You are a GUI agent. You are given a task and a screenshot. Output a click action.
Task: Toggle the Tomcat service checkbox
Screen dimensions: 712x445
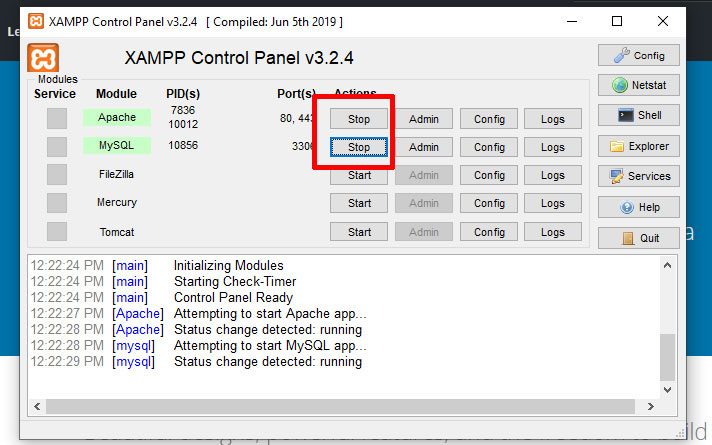tap(57, 232)
